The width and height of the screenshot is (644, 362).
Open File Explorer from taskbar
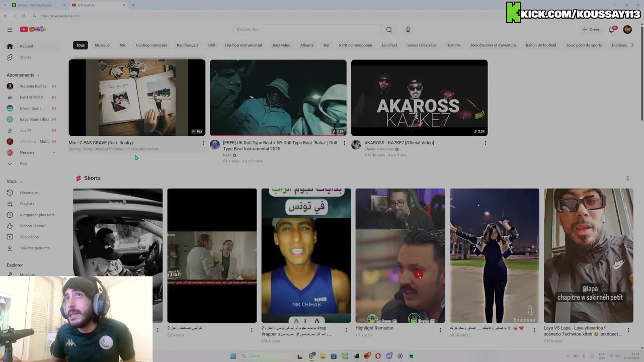(x=323, y=356)
